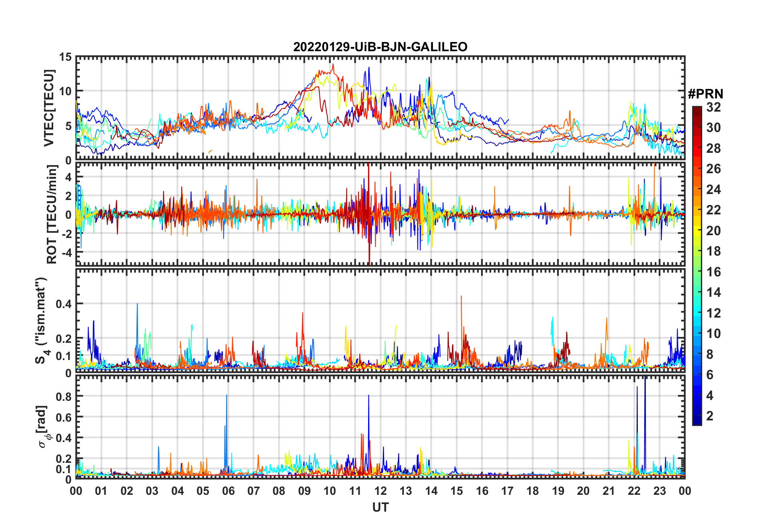Click the colorbar tick label 12

713,313
